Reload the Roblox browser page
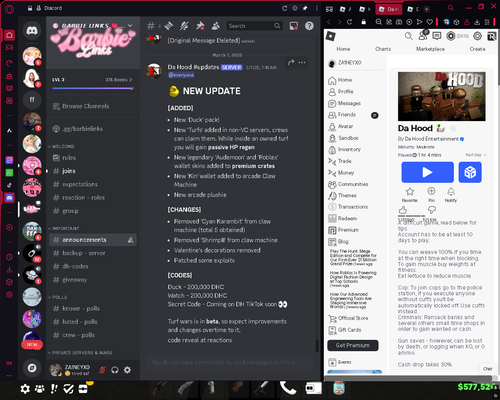The image size is (500, 400). pos(349,22)
